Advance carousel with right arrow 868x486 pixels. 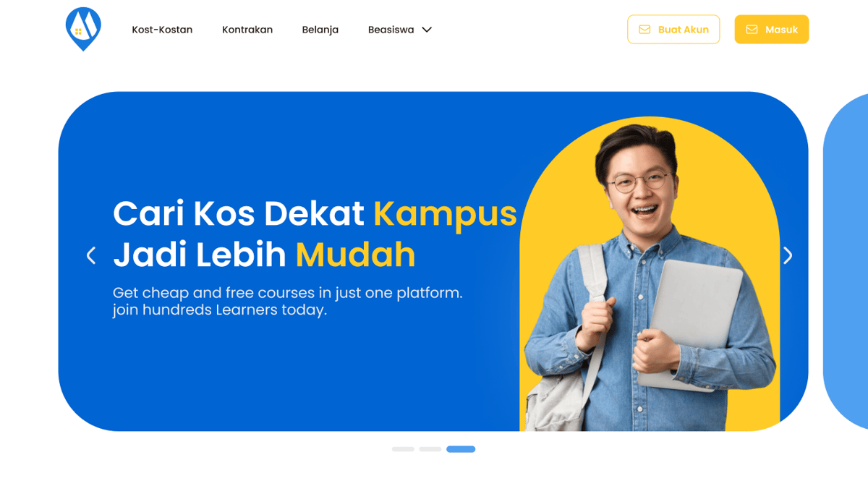tap(788, 255)
